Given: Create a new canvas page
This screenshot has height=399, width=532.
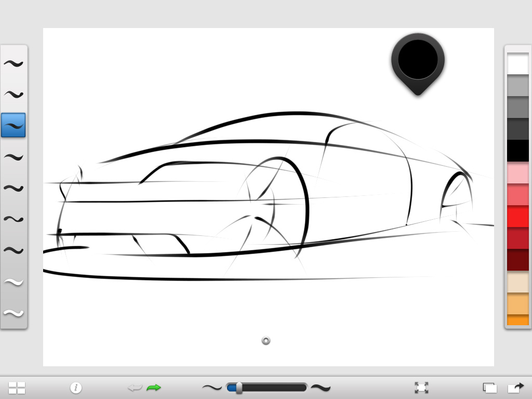Looking at the screenshot, I should tap(490, 387).
